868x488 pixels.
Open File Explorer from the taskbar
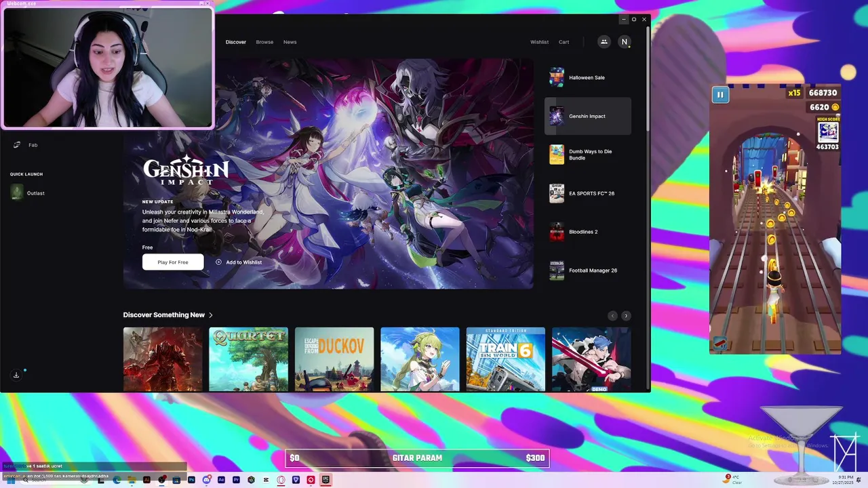[x=132, y=480]
